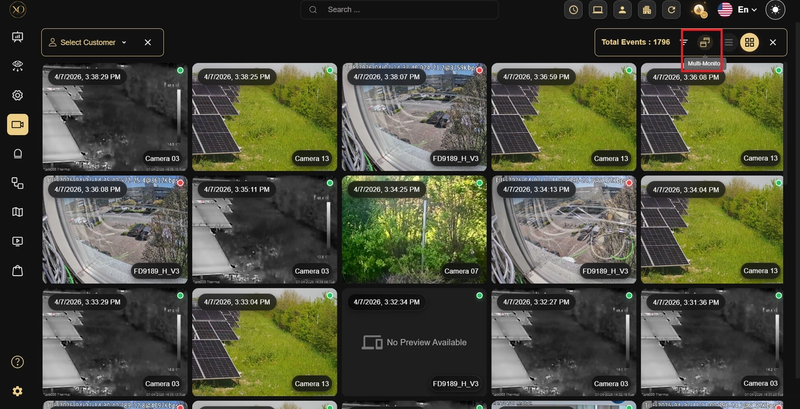This screenshot has width=800, height=409.
Task: Open the Select Customer dropdown
Action: (88, 42)
